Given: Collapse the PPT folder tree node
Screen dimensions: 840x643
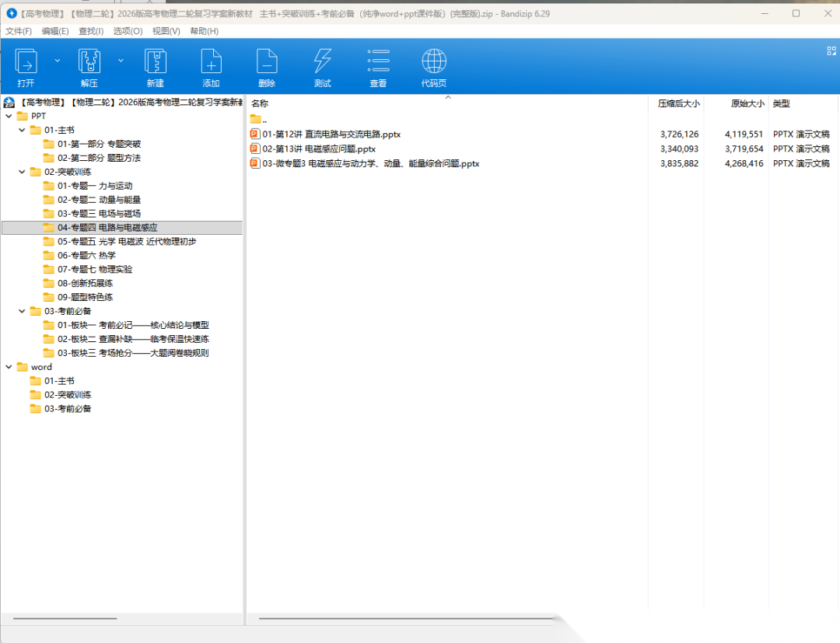Looking at the screenshot, I should click(9, 116).
